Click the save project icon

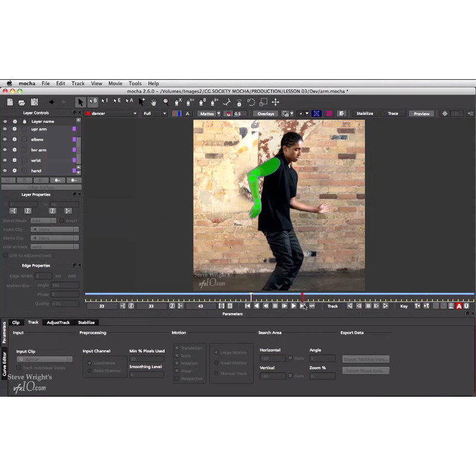click(x=35, y=102)
